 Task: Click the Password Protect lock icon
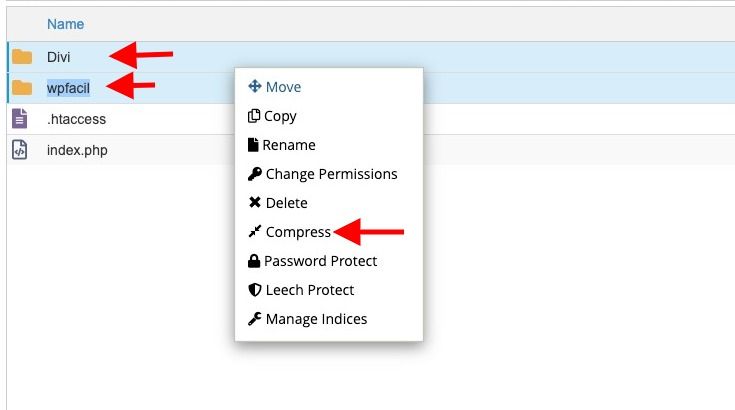coord(254,261)
